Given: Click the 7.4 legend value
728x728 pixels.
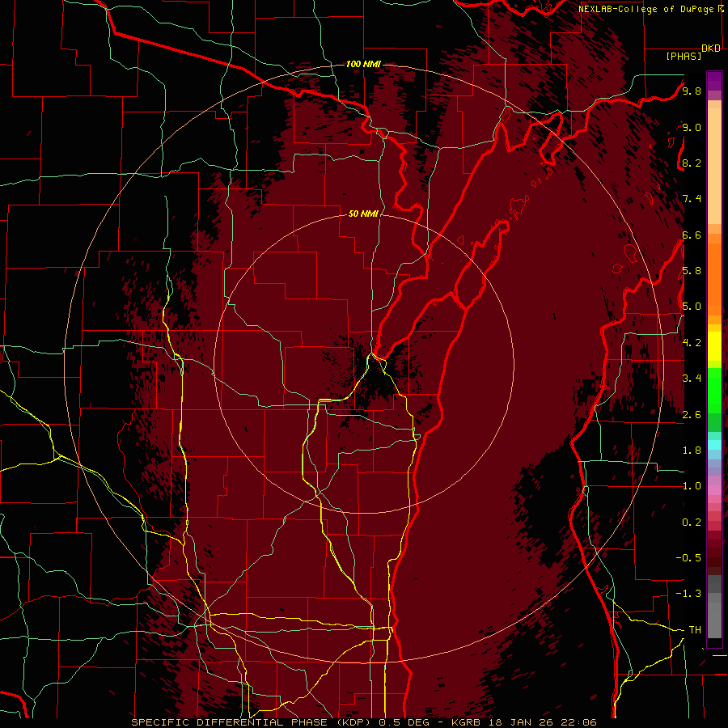Looking at the screenshot, I should (x=692, y=199).
